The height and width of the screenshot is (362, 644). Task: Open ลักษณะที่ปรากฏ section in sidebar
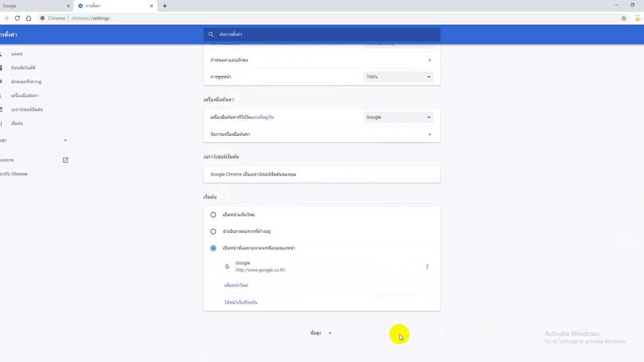[x=26, y=81]
